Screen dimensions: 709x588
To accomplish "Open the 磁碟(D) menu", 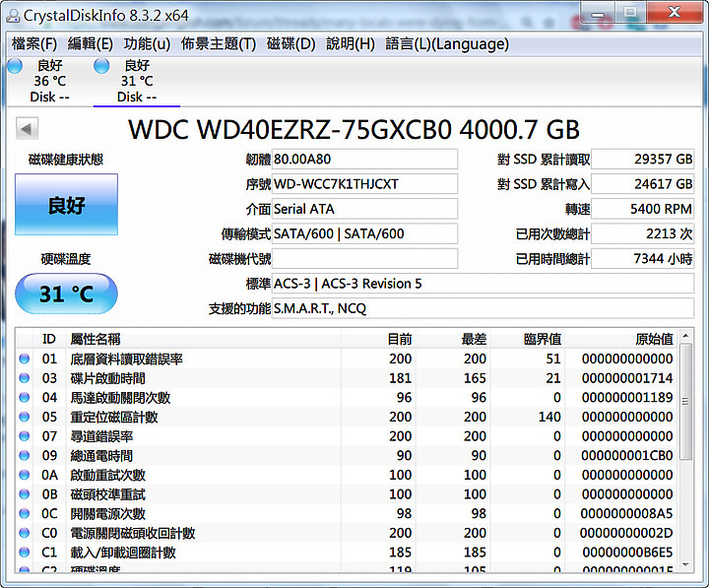I will point(291,44).
